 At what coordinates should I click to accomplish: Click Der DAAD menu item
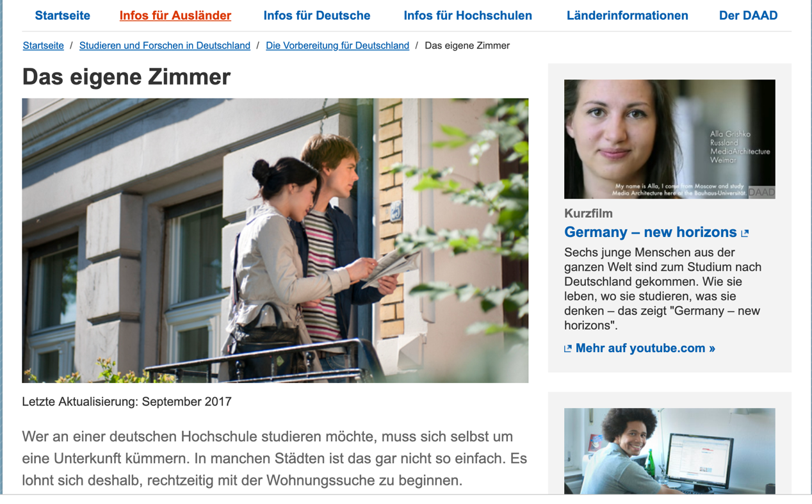[748, 15]
